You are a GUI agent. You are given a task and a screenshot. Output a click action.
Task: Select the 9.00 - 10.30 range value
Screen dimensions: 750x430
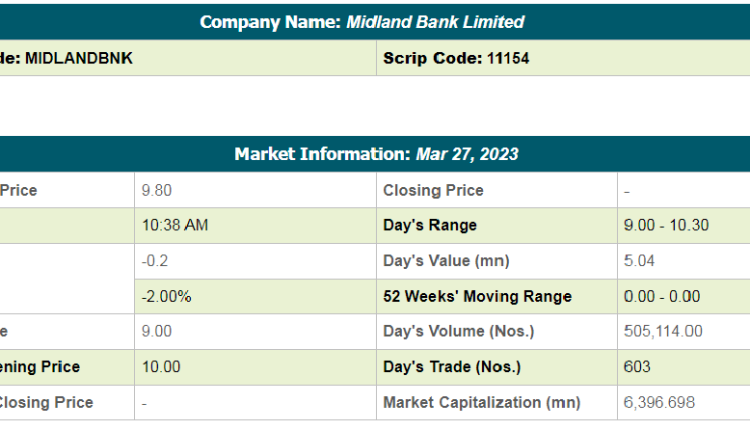(x=665, y=225)
